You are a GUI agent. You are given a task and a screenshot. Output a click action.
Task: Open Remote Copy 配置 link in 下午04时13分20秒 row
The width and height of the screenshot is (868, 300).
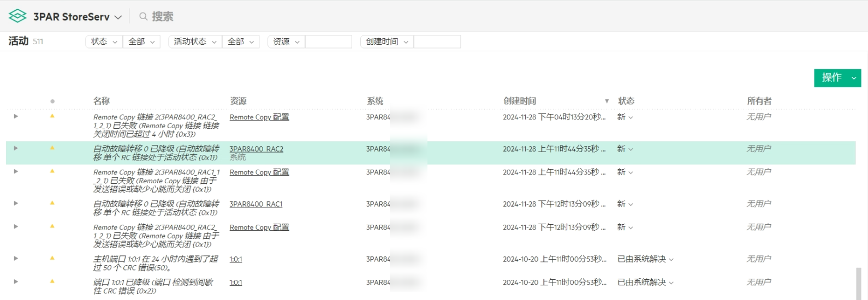point(259,117)
